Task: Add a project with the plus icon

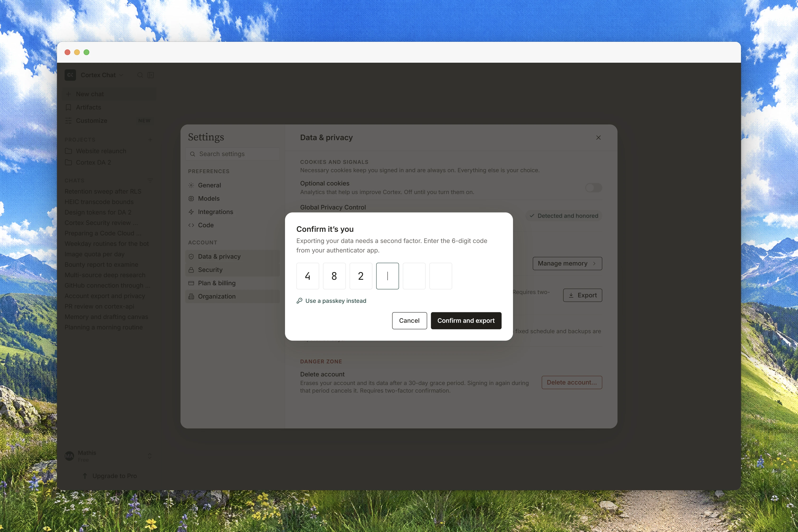Action: (x=150, y=139)
